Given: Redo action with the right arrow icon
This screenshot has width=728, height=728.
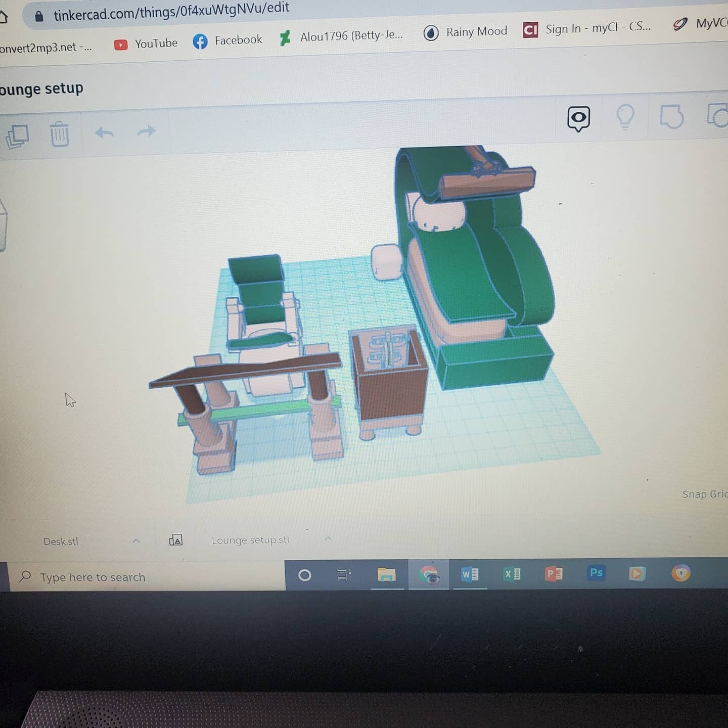Looking at the screenshot, I should click(x=147, y=131).
